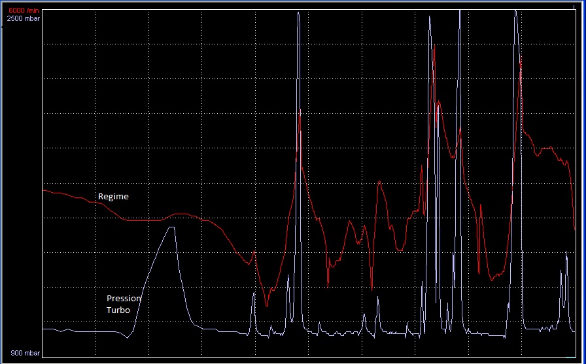This screenshot has width=588, height=364.
Task: Click the rightmost tall turbo pressure peak
Action: click(515, 10)
